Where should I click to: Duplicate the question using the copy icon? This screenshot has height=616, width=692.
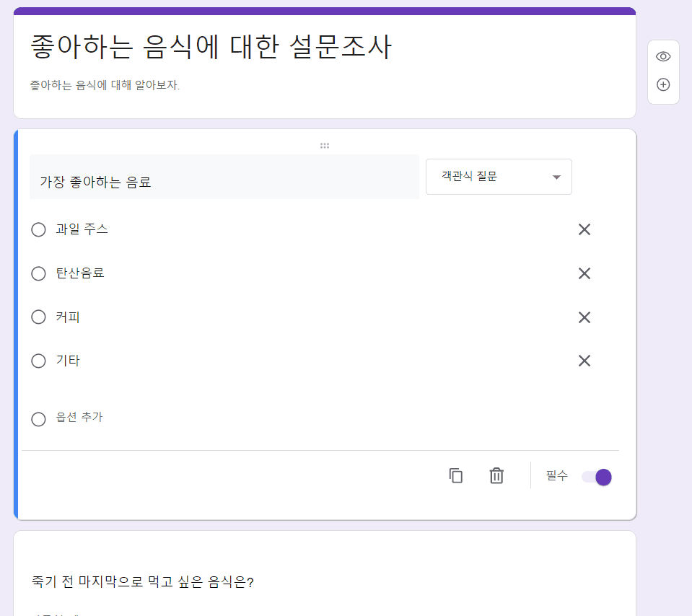[455, 475]
